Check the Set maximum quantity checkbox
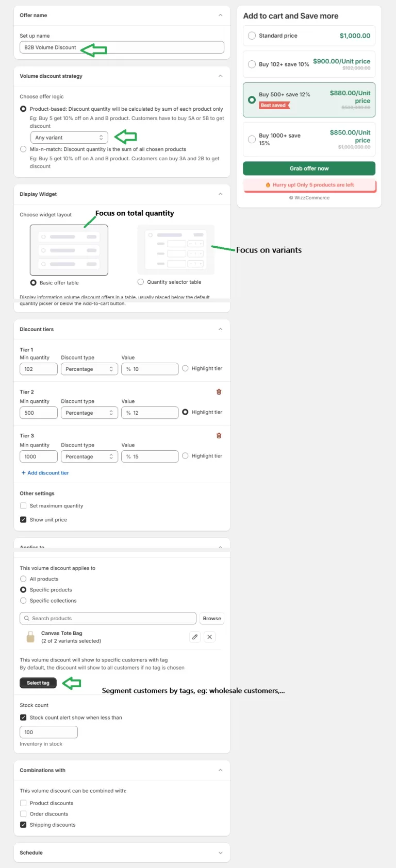Image resolution: width=396 pixels, height=868 pixels. [x=23, y=506]
